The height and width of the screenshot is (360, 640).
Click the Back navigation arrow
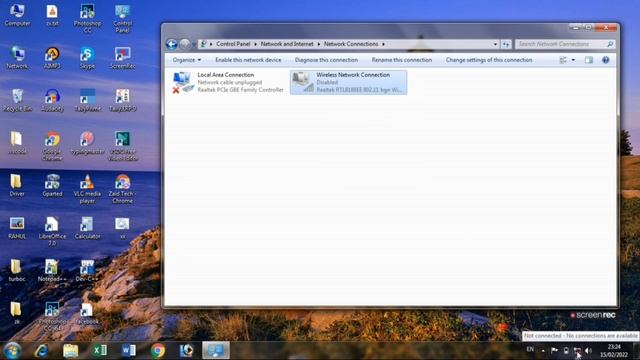click(x=172, y=44)
